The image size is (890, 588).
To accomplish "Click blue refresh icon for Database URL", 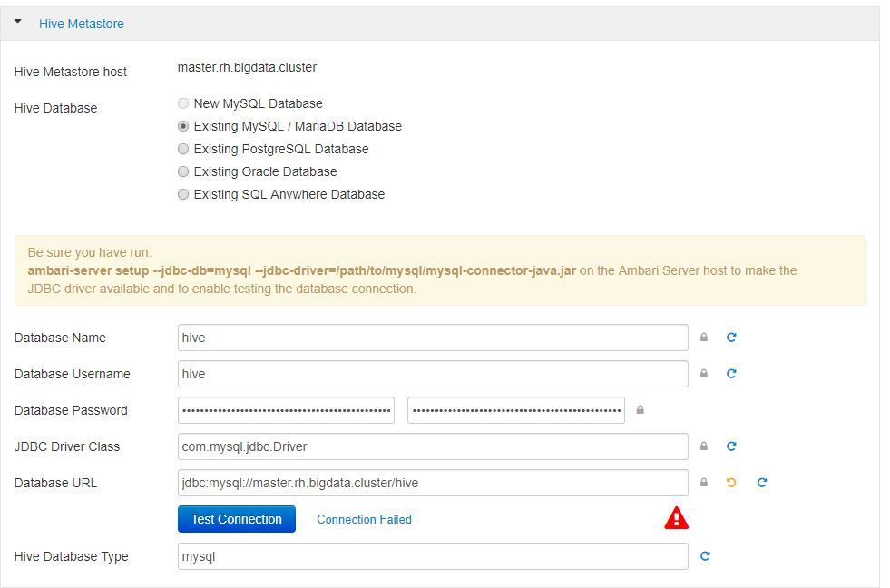I will 762,483.
